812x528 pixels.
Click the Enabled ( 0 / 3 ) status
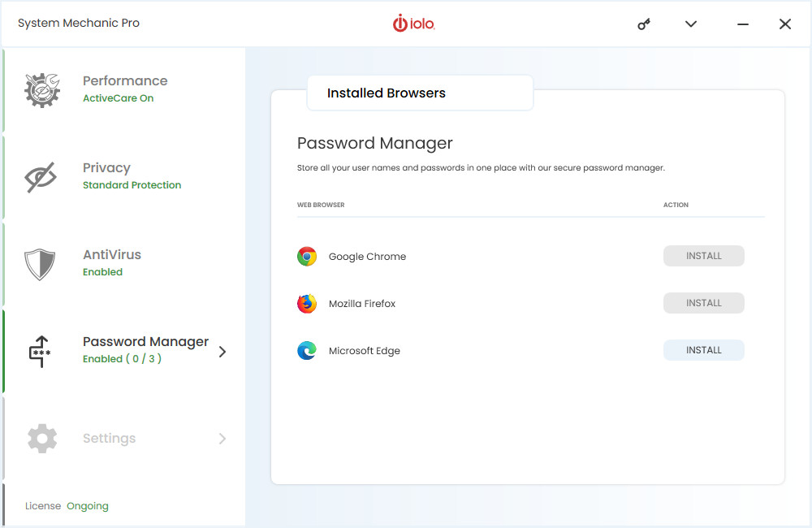(x=123, y=358)
